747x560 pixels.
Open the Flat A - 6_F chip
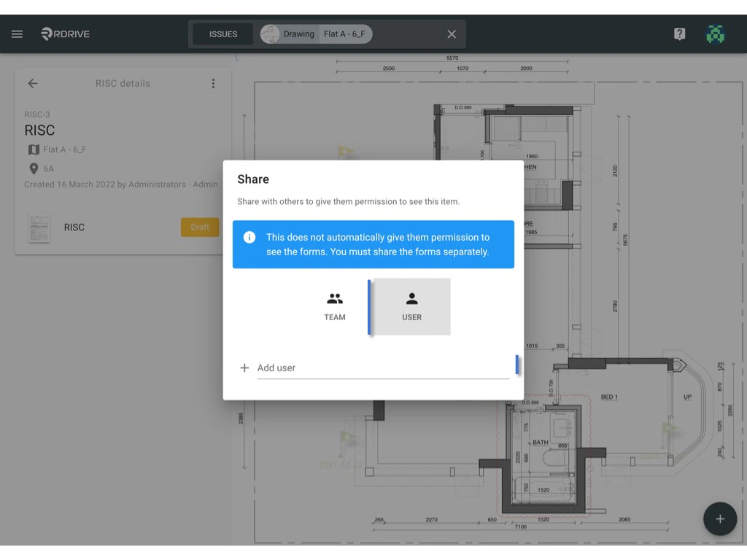(x=346, y=34)
